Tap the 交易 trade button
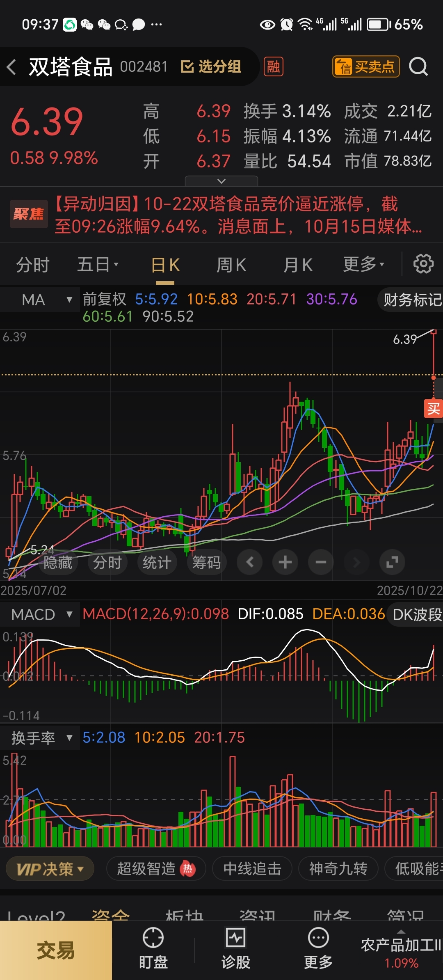This screenshot has width=443, height=980. 56,951
